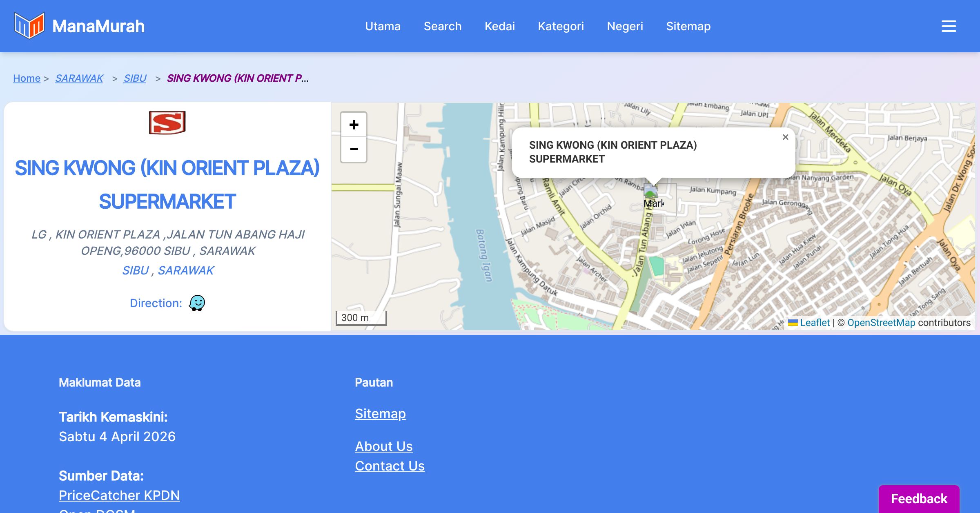Zoom out on the map
This screenshot has height=513, width=980.
coord(354,149)
